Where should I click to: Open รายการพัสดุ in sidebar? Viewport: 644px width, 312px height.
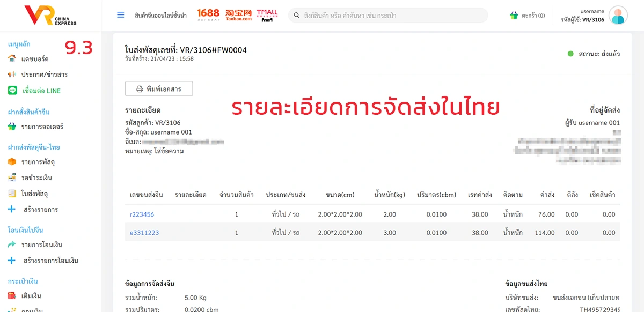(38, 161)
